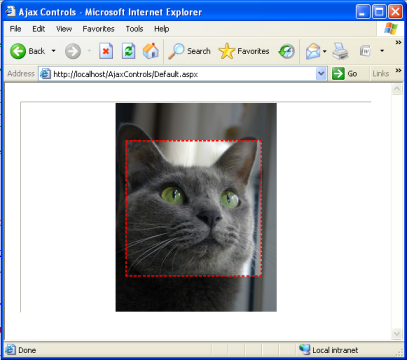Click the IE icon in title bar

[x=11, y=12]
